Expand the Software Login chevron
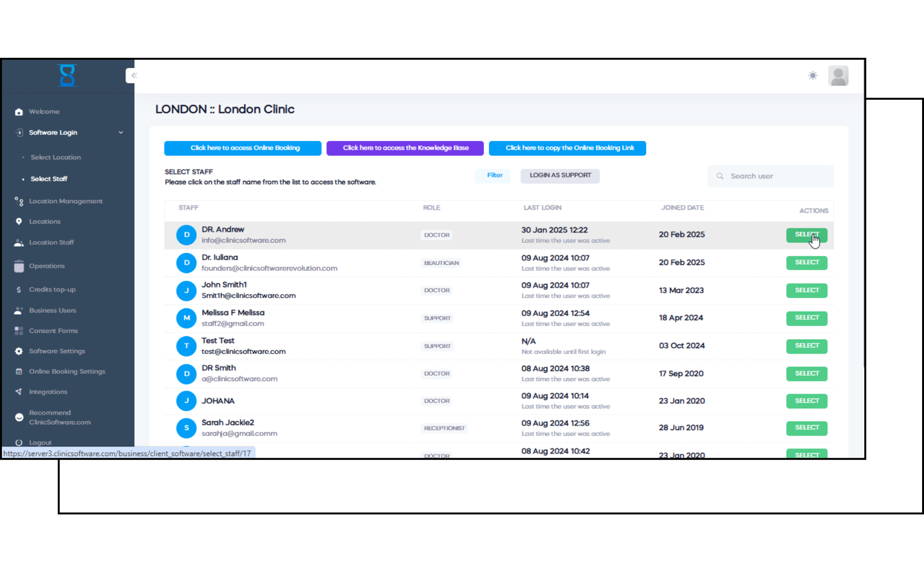Image resolution: width=924 pixels, height=578 pixels. pyautogui.click(x=121, y=132)
